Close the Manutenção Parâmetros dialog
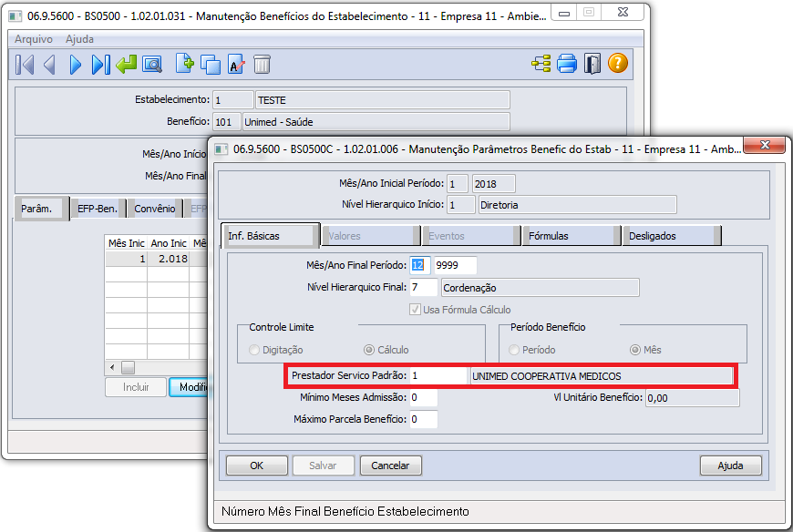 coord(765,145)
